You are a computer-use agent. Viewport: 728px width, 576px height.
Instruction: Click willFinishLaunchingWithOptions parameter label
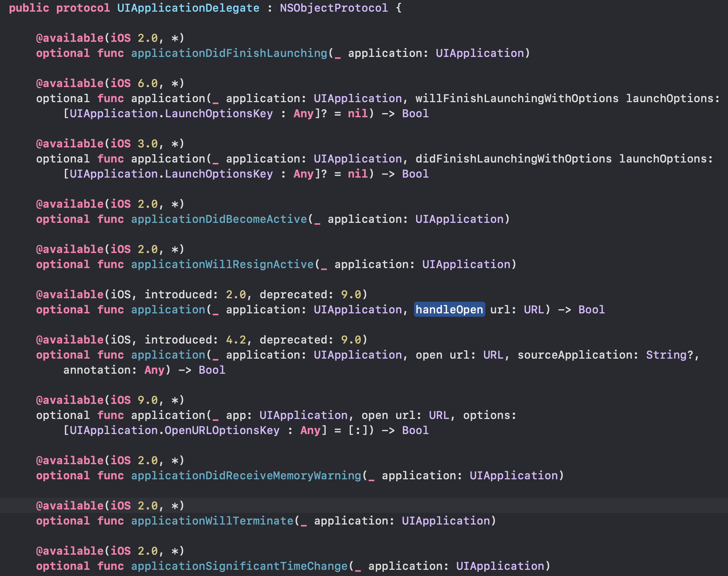[x=517, y=98]
